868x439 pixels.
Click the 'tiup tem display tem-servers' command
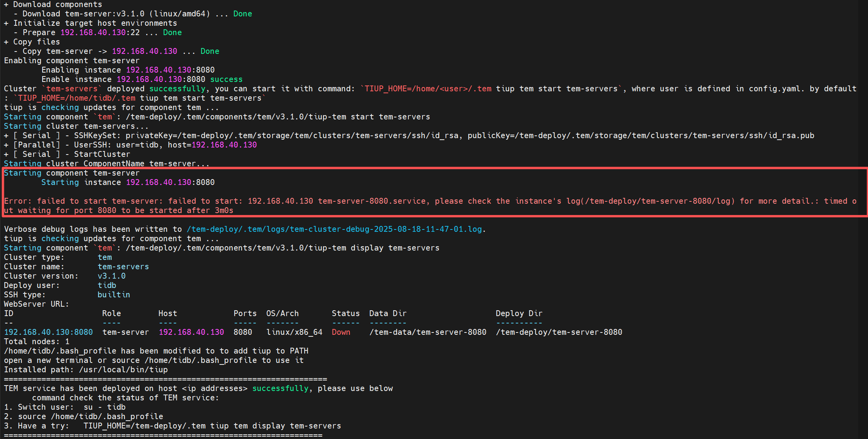275,426
